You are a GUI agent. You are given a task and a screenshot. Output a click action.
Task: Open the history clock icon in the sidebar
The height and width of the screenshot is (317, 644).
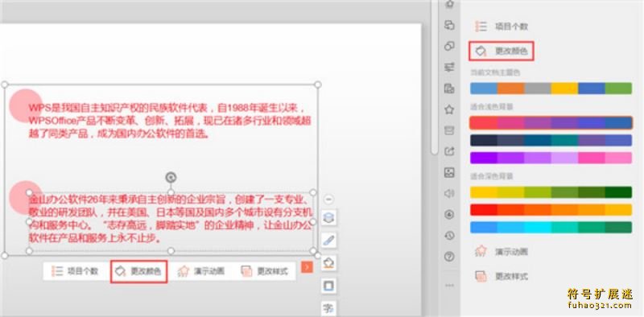tap(449, 236)
